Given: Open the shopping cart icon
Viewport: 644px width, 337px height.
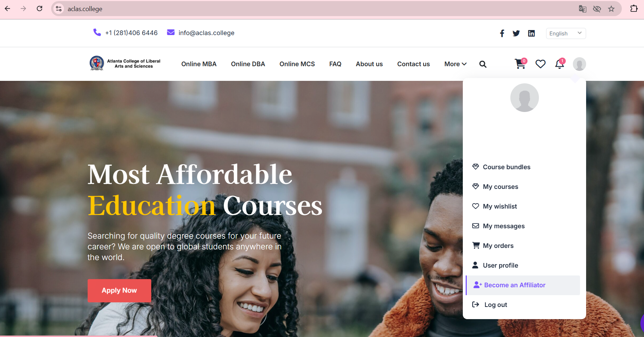Looking at the screenshot, I should point(520,64).
